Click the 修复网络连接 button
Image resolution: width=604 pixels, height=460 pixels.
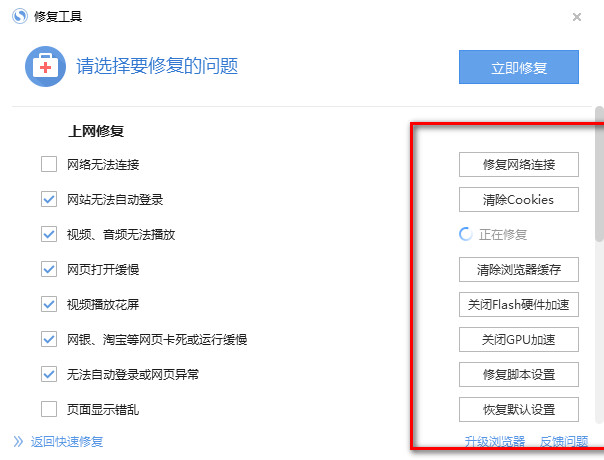pyautogui.click(x=518, y=165)
